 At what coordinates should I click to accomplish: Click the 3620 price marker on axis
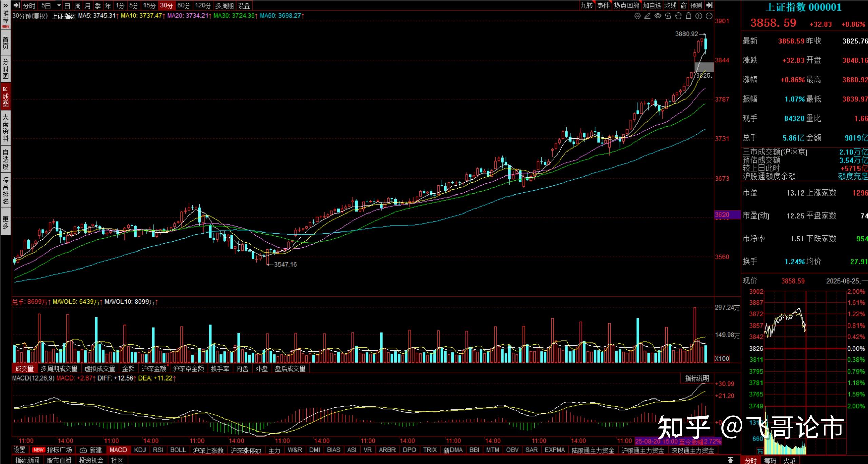point(722,215)
